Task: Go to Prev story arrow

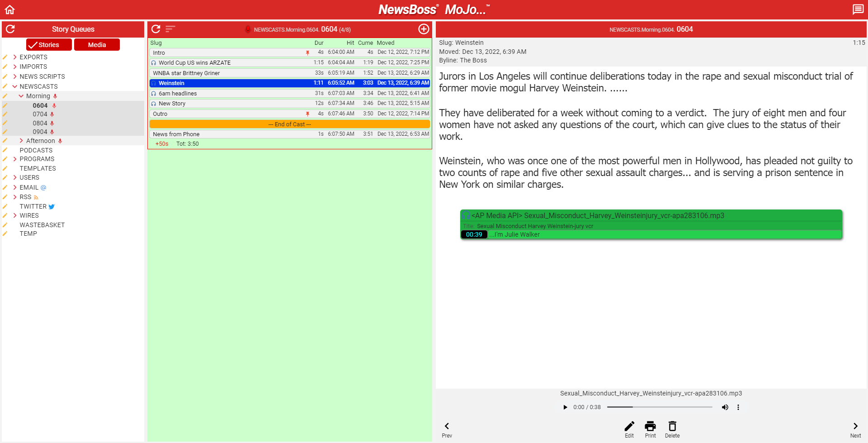Action: click(x=447, y=426)
